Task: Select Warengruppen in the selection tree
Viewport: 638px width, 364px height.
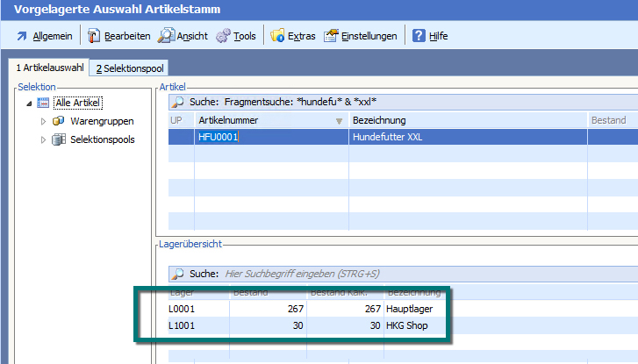Action: coord(98,121)
